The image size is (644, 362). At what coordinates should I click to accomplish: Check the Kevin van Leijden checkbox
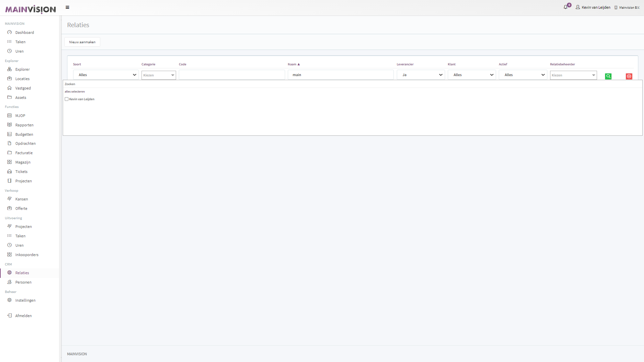tap(66, 99)
